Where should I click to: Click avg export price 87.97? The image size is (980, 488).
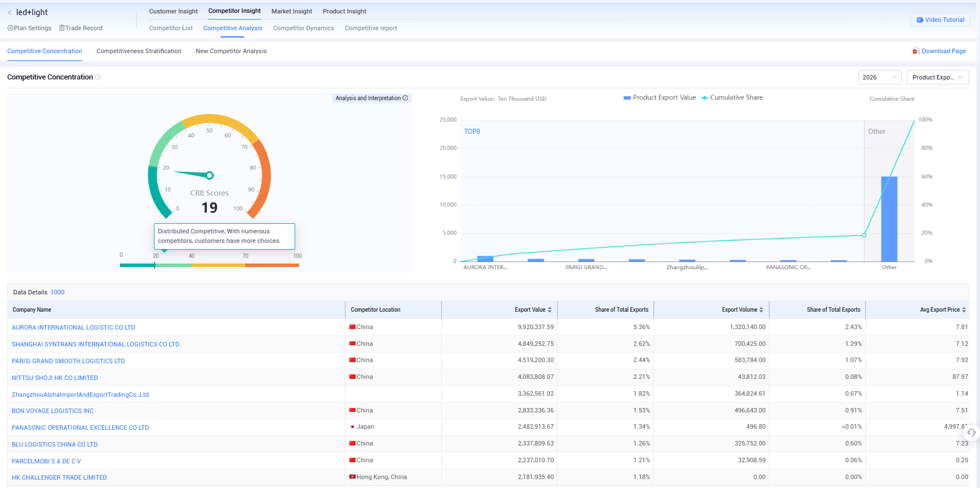[960, 377]
